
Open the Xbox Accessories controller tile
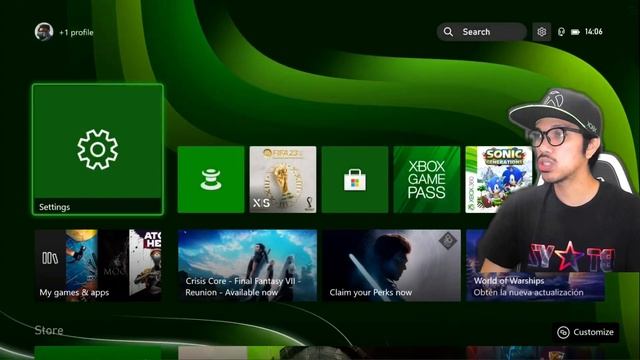point(211,180)
